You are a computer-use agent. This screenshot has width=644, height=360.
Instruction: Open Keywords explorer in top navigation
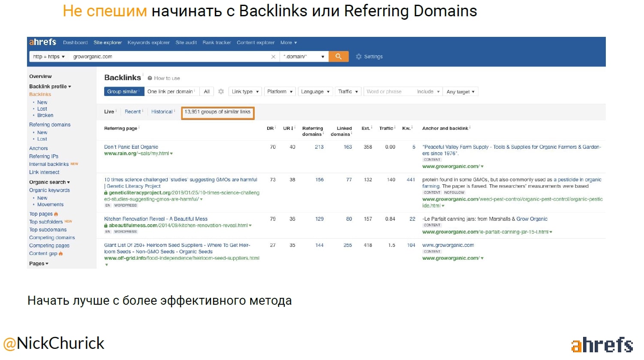148,42
